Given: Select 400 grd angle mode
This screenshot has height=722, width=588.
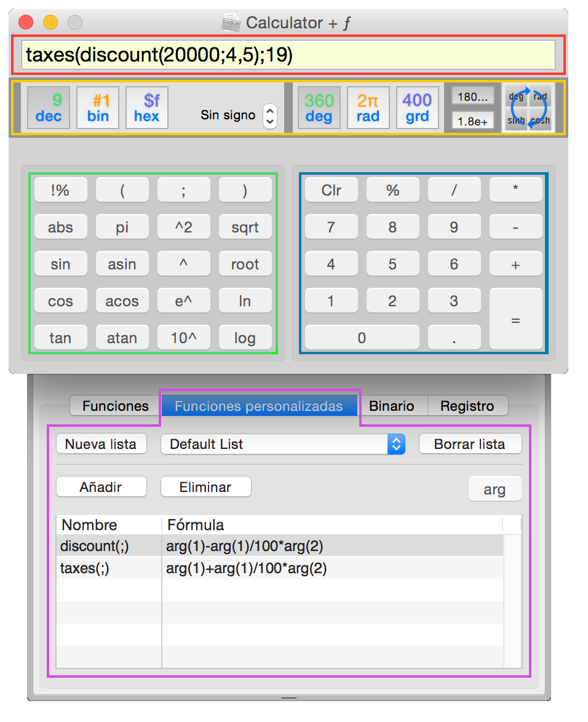Looking at the screenshot, I should coord(417,108).
